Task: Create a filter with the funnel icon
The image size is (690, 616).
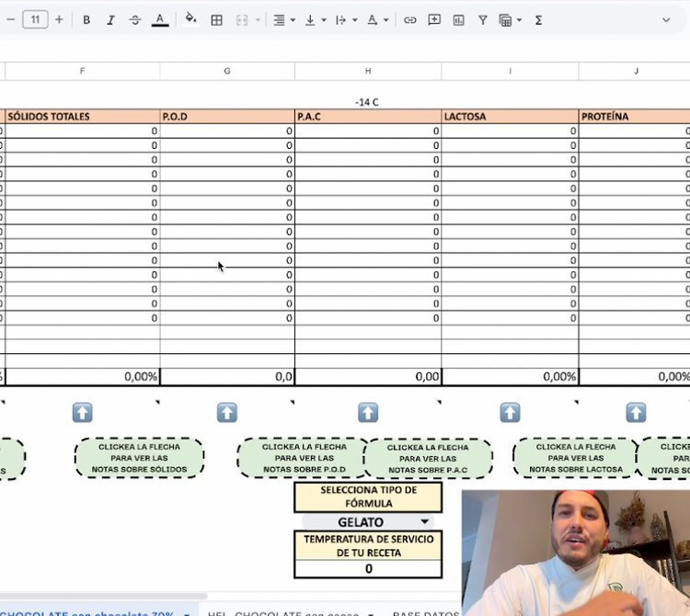Action: 482,19
